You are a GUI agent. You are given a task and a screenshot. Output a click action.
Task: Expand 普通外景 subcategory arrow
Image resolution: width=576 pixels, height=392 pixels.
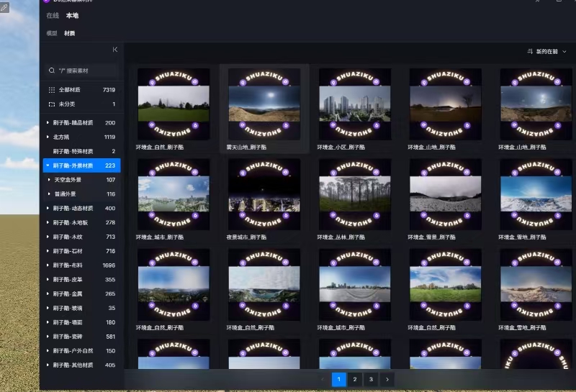49,193
